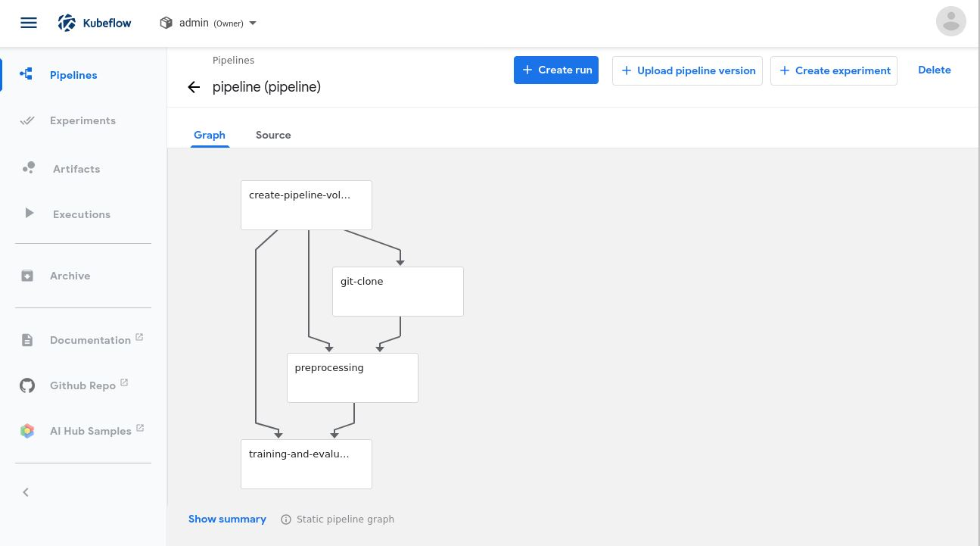The height and width of the screenshot is (546, 980).
Task: Click the Artifacts sidebar icon
Action: pyautogui.click(x=29, y=168)
